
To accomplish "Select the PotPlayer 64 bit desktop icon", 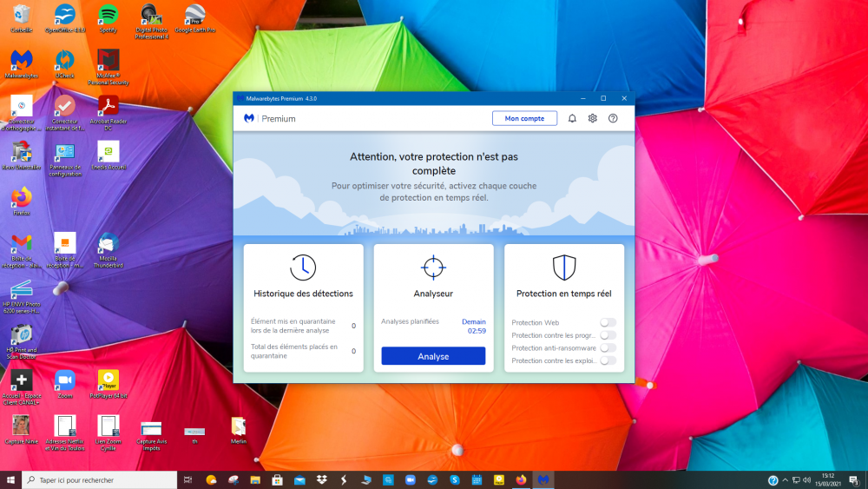I will pos(108,384).
